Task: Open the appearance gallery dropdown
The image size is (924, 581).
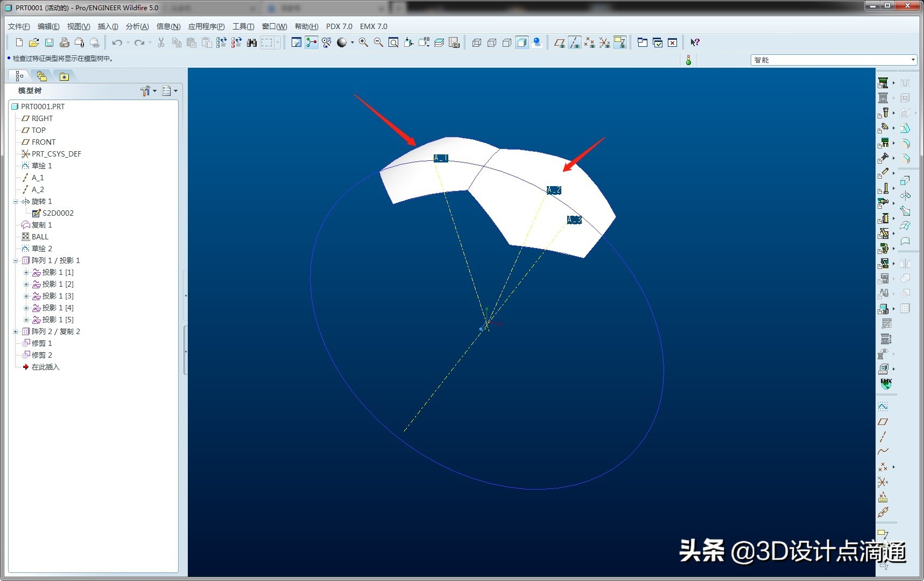Action: [x=351, y=42]
